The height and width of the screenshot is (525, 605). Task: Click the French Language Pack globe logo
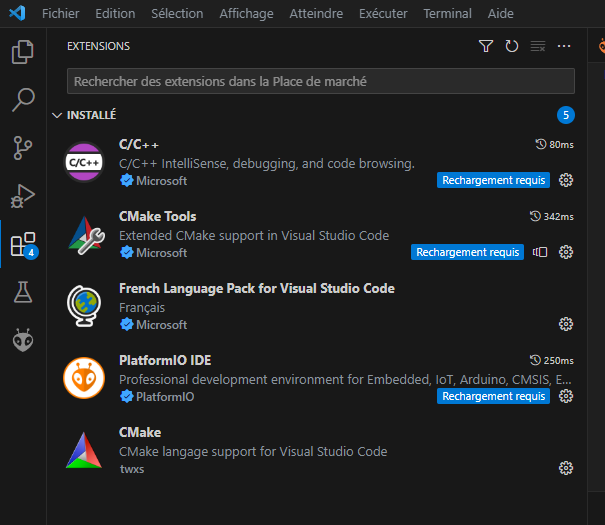coord(84,306)
